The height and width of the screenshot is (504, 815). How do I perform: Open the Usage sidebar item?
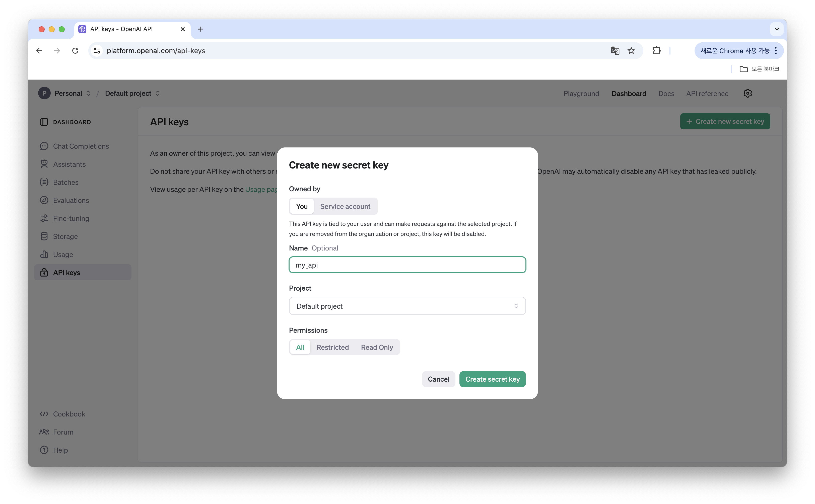point(63,255)
